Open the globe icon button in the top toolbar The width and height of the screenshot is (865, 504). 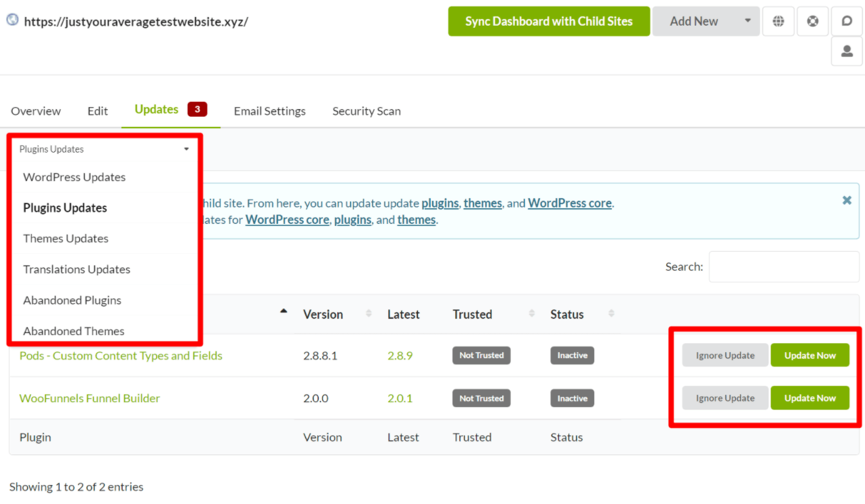pos(779,21)
